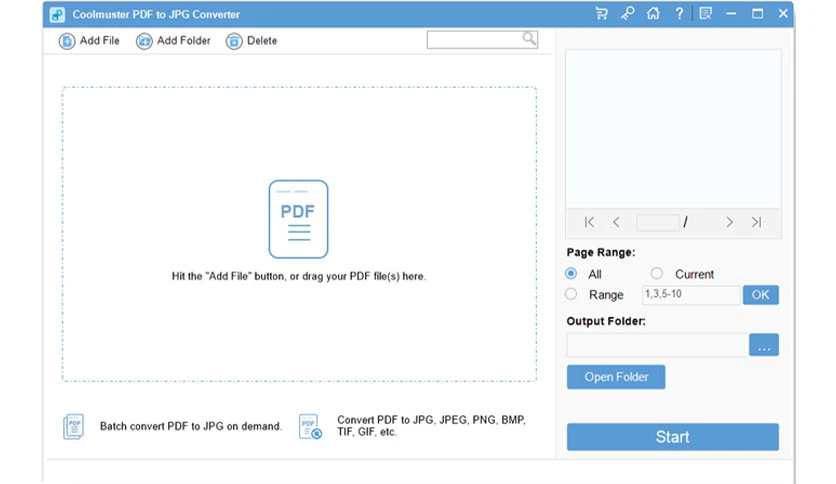
Task: Click the current page number field
Action: (658, 222)
